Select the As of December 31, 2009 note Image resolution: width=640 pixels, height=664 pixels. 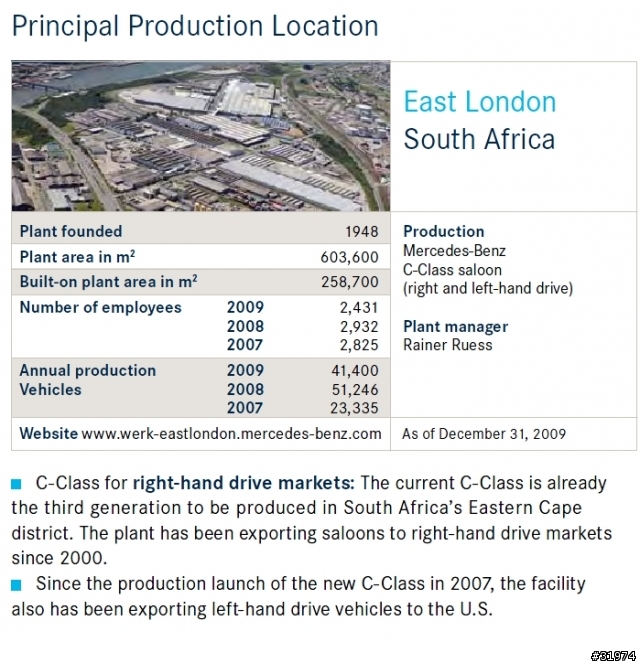(x=484, y=434)
